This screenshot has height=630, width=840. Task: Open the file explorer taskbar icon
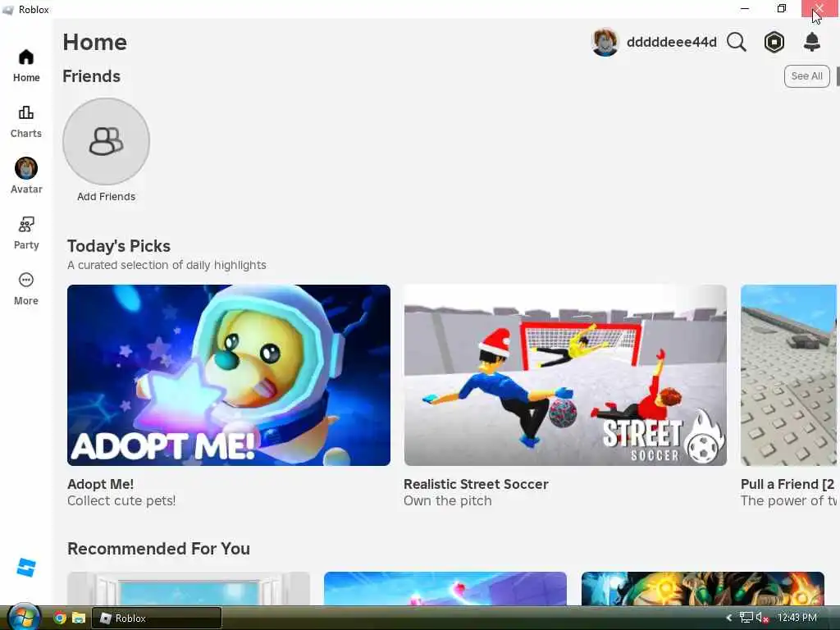coord(79,619)
